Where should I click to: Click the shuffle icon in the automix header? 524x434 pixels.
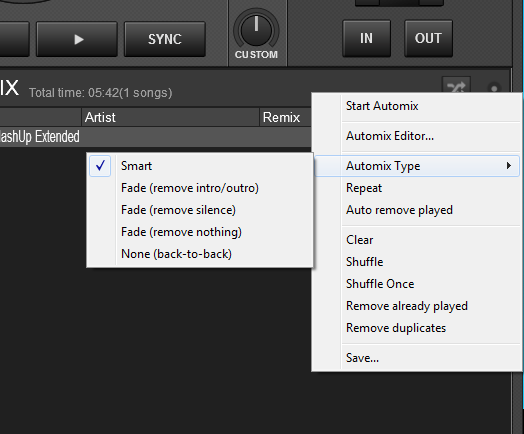[x=456, y=85]
